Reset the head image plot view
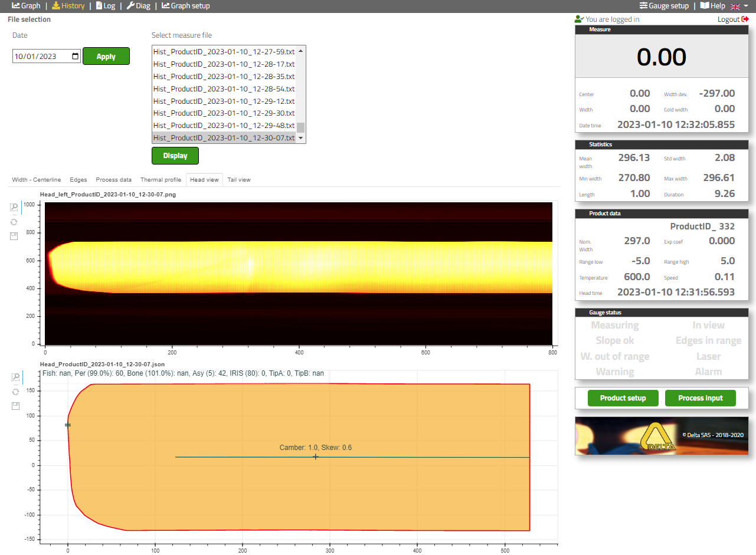This screenshot has width=756, height=555. [14, 222]
